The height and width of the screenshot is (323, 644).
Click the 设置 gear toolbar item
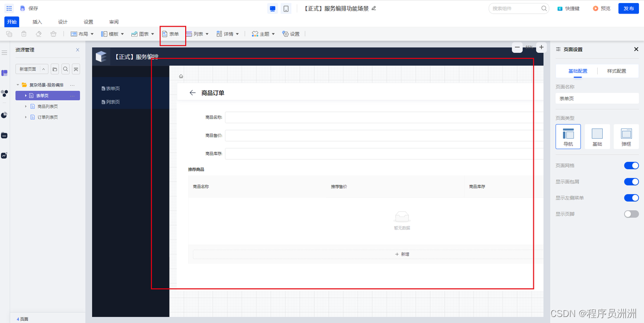291,34
